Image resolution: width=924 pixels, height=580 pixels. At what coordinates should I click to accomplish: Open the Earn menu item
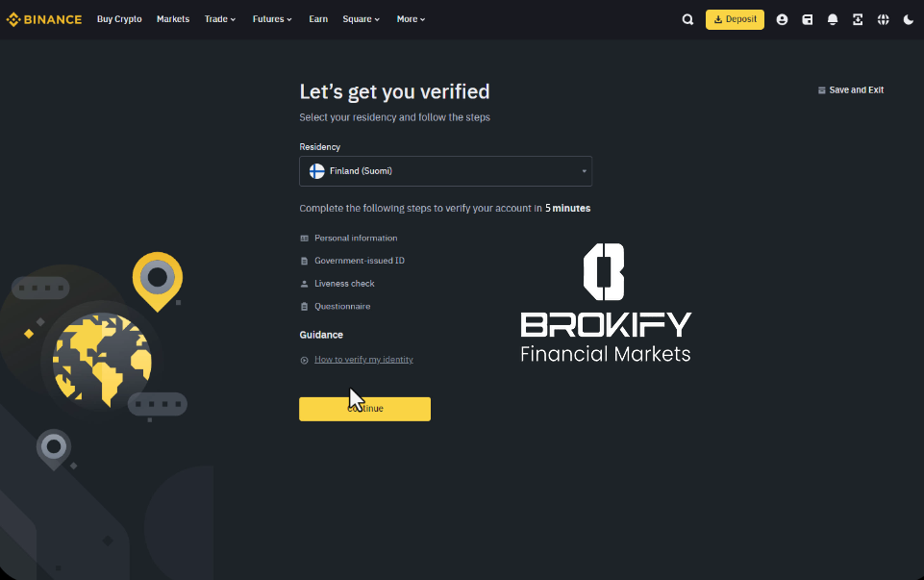[x=318, y=19]
